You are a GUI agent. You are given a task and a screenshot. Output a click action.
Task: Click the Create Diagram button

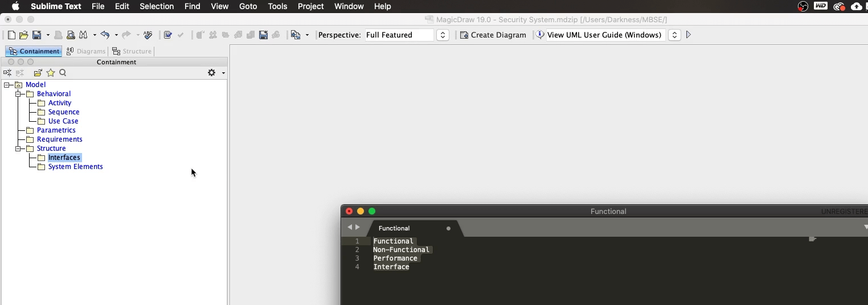click(493, 35)
